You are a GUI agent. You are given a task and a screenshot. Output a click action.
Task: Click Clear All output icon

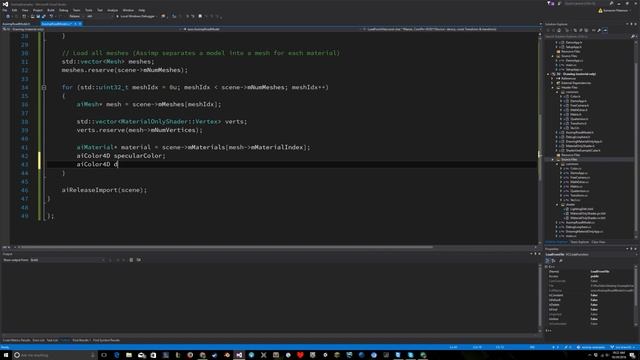click(x=131, y=260)
